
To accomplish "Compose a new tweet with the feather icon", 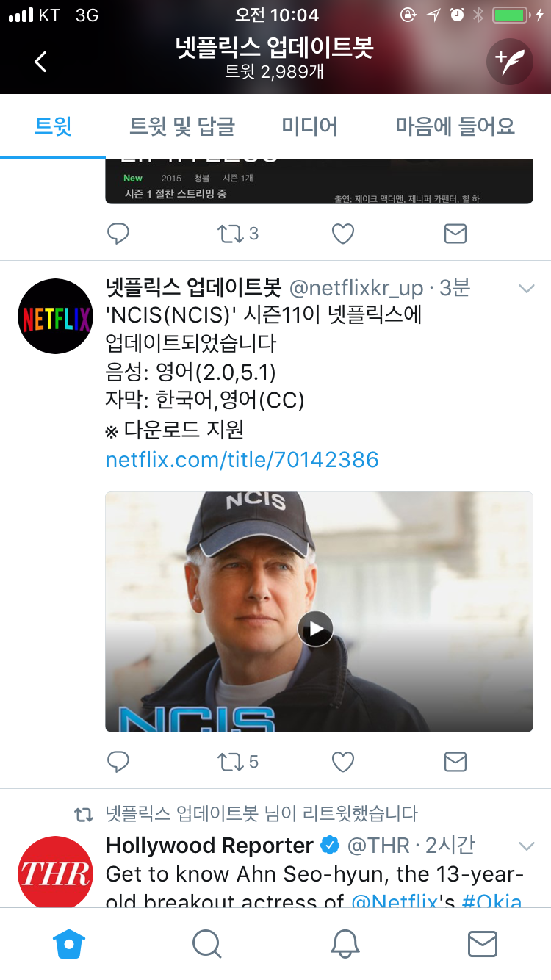I will pyautogui.click(x=509, y=62).
